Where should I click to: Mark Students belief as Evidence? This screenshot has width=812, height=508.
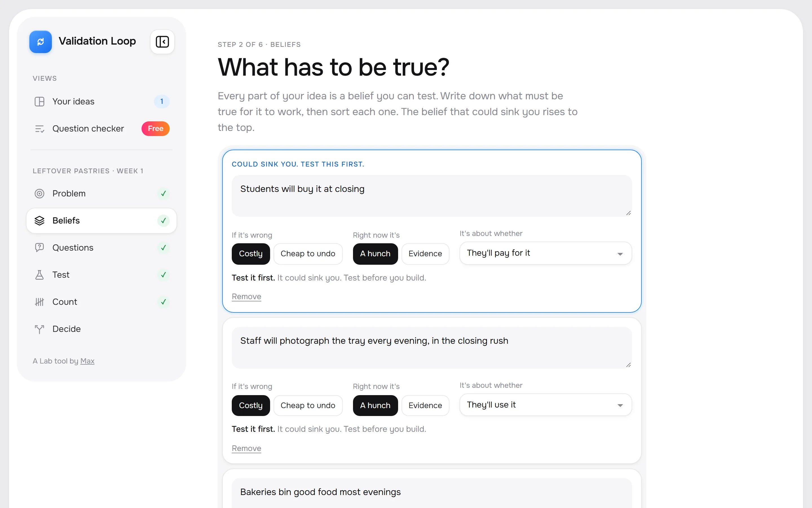425,254
